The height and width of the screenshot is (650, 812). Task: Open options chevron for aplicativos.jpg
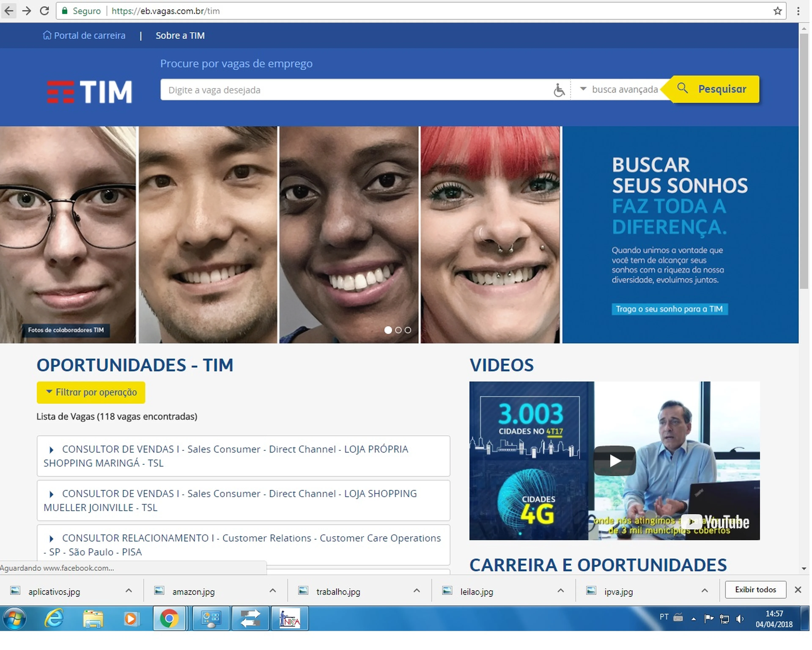point(128,591)
